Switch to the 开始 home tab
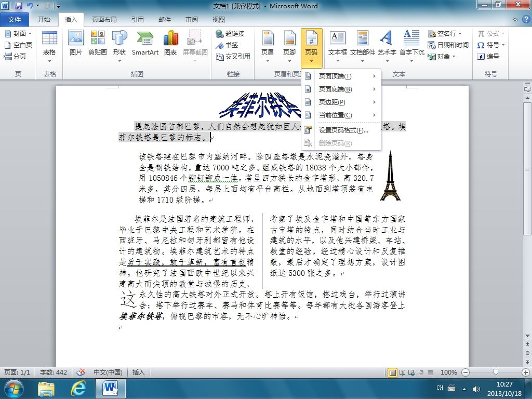This screenshot has height=399, width=532. (44, 20)
